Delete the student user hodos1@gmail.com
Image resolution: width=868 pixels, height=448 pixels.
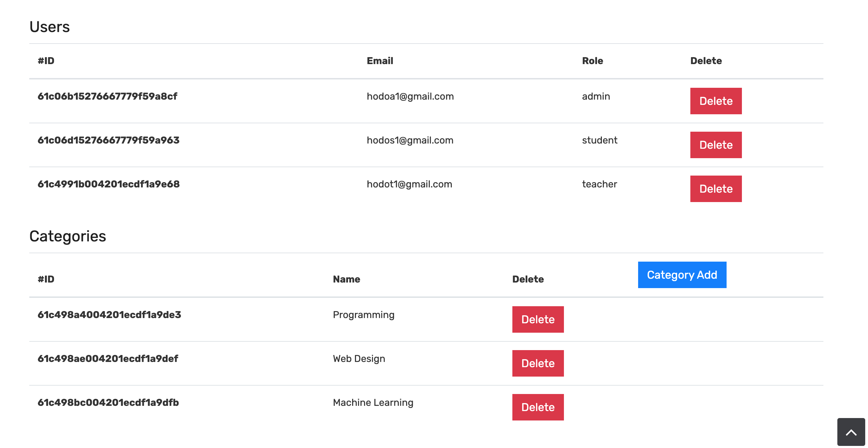[x=715, y=145]
